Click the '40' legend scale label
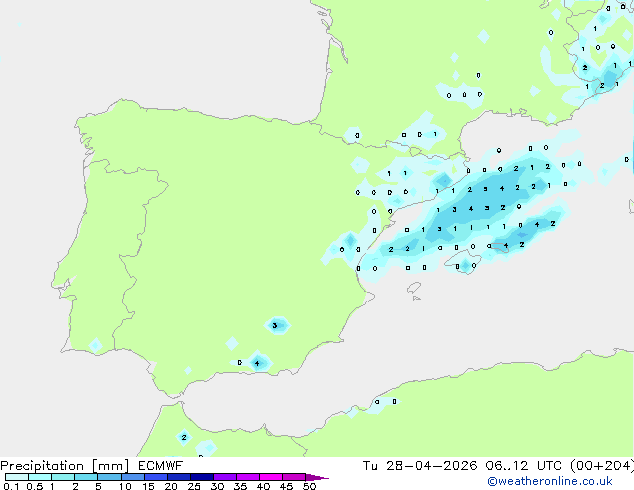The height and width of the screenshot is (490, 634). pos(263,486)
